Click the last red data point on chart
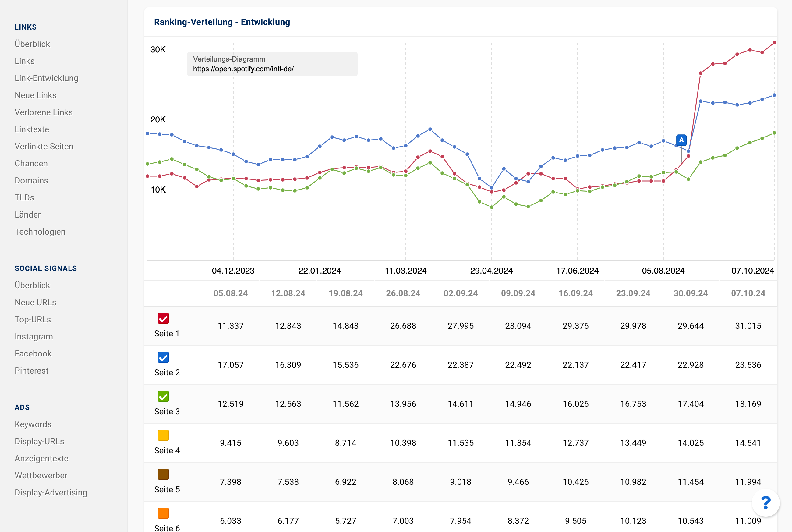Image resolution: width=792 pixels, height=532 pixels. [774, 43]
